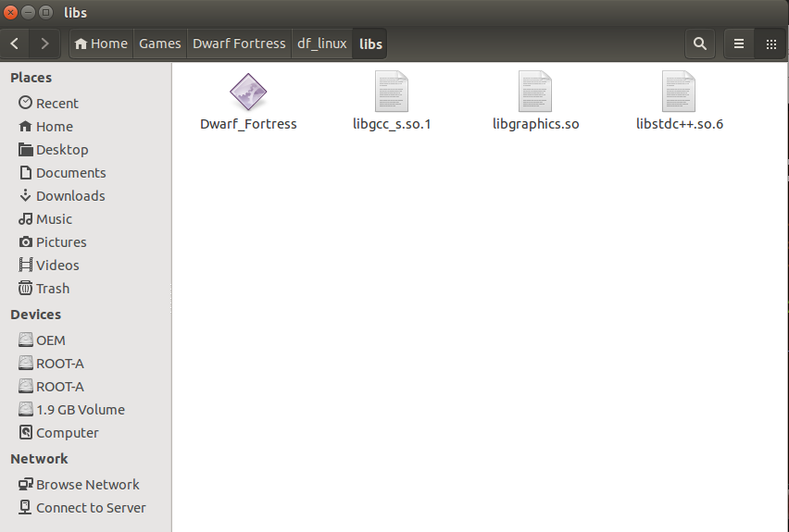Switch to icon grid view
Viewport: 789px width, 532px height.
pos(770,43)
